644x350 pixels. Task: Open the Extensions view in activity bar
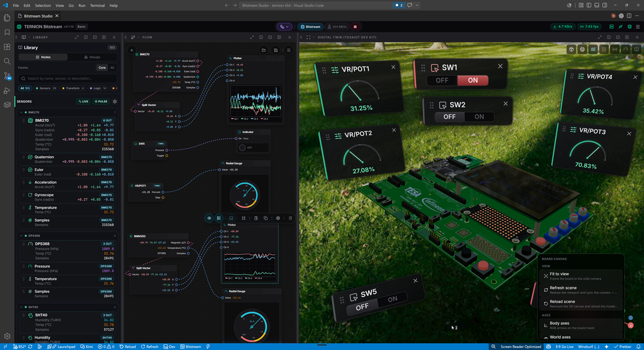point(7,47)
